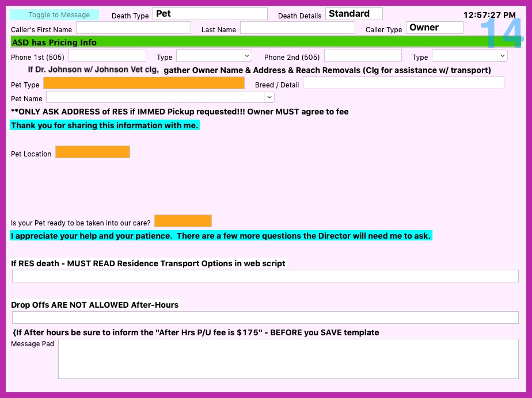Click the Message Pad label
Image resolution: width=532 pixels, height=398 pixels.
tap(32, 344)
